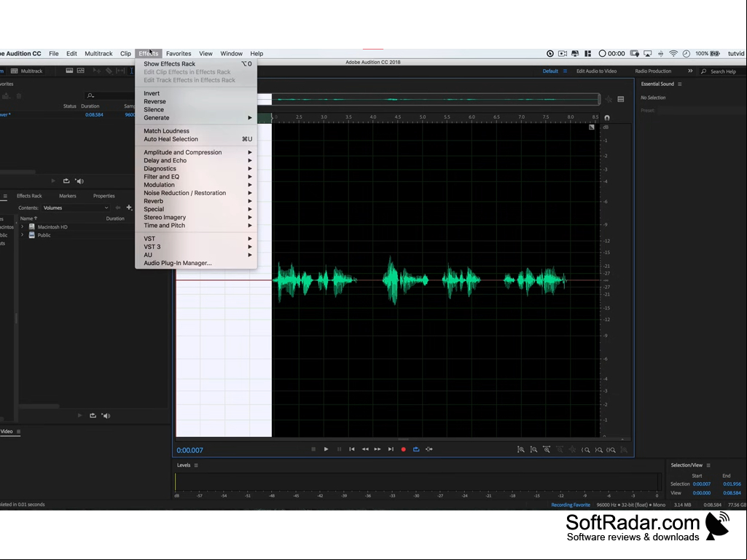Open Default workspace menu icon

point(565,71)
